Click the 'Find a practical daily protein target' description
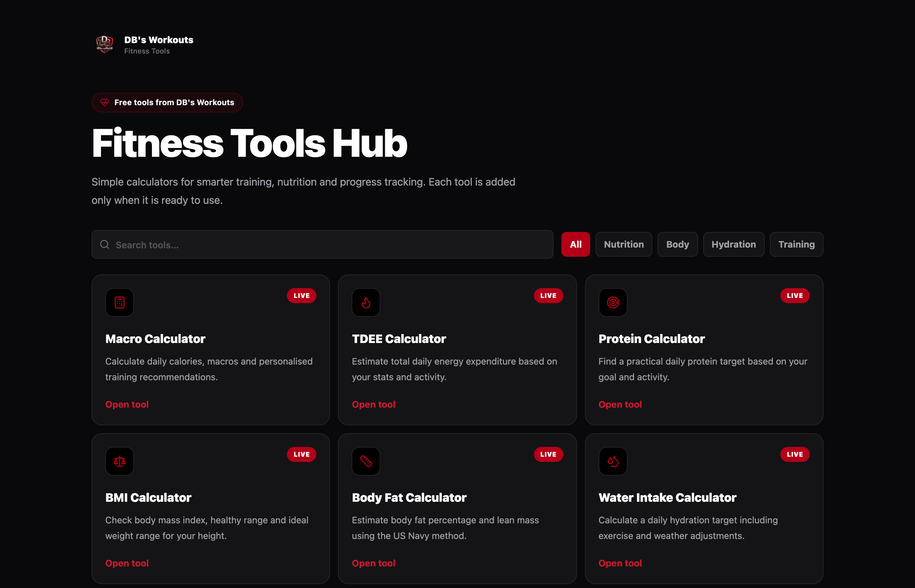Image resolution: width=915 pixels, height=588 pixels. pyautogui.click(x=703, y=369)
